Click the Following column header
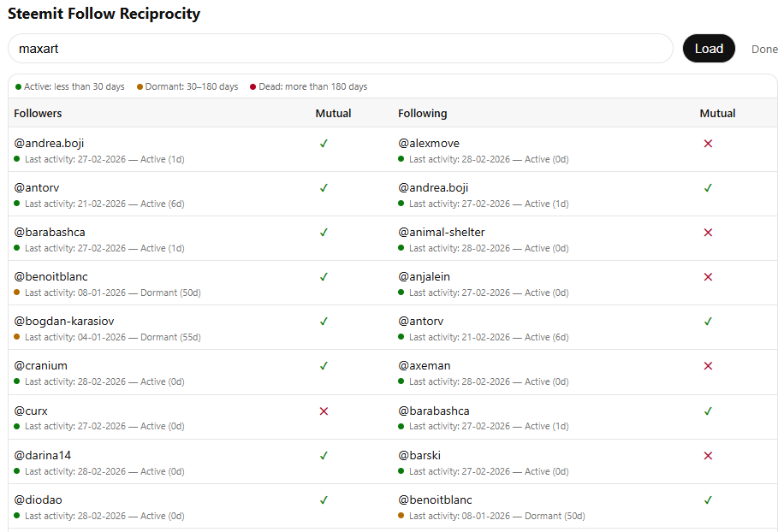 click(x=422, y=113)
